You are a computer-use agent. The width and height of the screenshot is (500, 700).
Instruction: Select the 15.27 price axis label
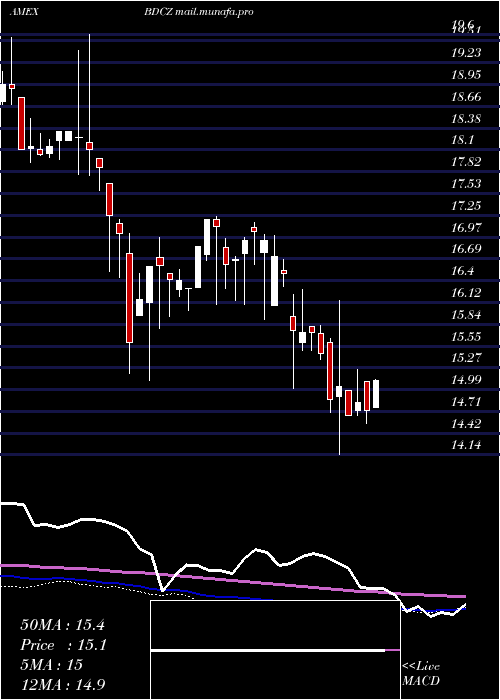click(x=467, y=358)
